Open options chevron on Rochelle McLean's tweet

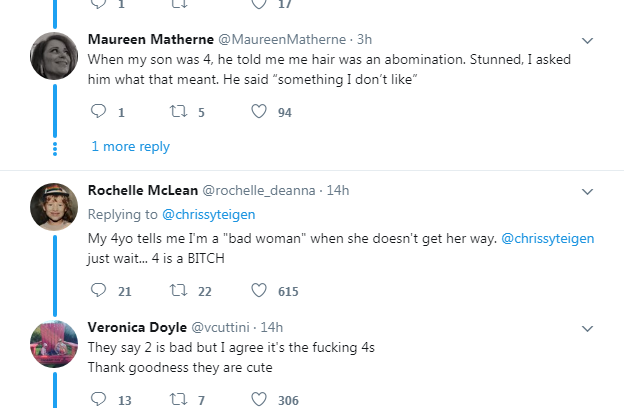coord(587,192)
